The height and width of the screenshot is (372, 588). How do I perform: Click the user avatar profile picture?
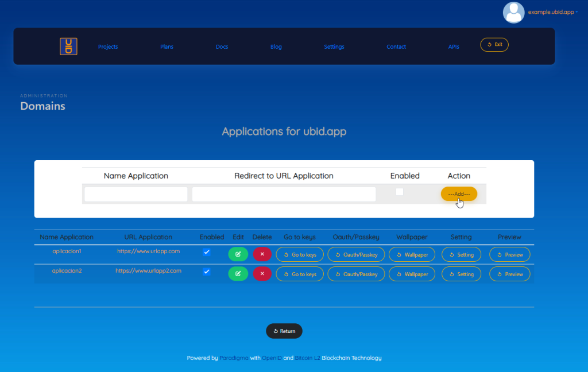point(513,13)
